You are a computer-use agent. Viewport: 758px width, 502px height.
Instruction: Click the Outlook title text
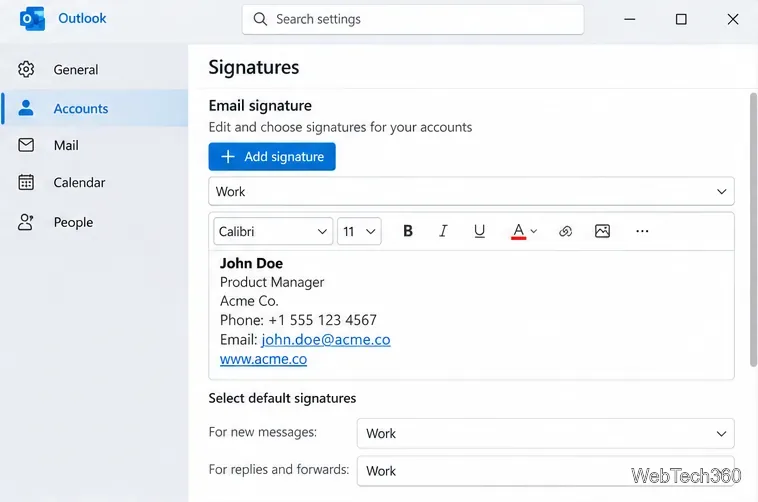[82, 18]
